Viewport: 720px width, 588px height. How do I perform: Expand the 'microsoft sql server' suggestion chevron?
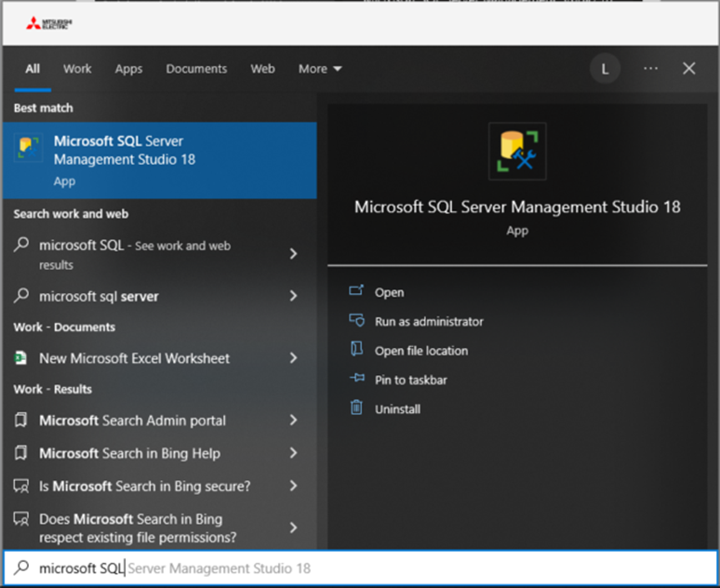pyautogui.click(x=293, y=296)
